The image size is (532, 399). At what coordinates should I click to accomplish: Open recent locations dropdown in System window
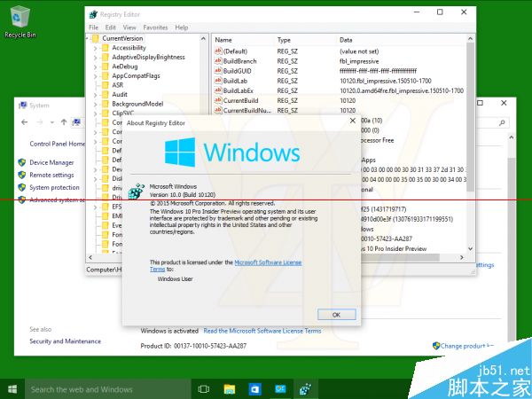coord(52,122)
